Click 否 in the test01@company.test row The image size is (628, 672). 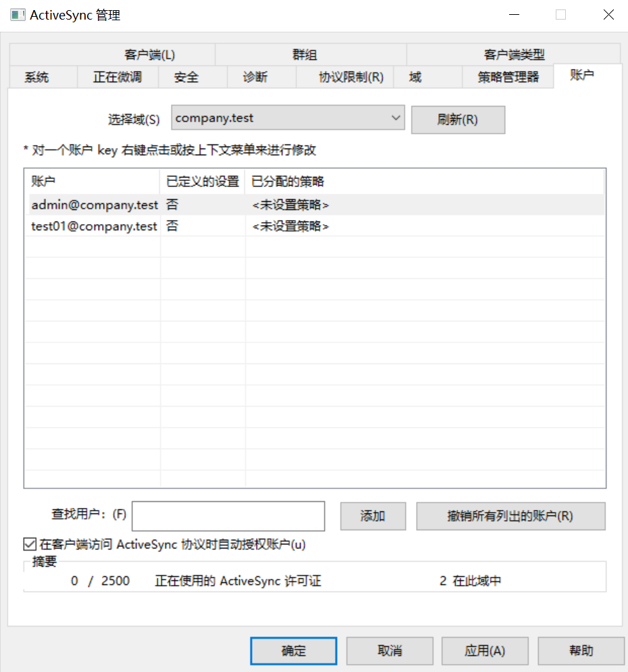tap(172, 226)
